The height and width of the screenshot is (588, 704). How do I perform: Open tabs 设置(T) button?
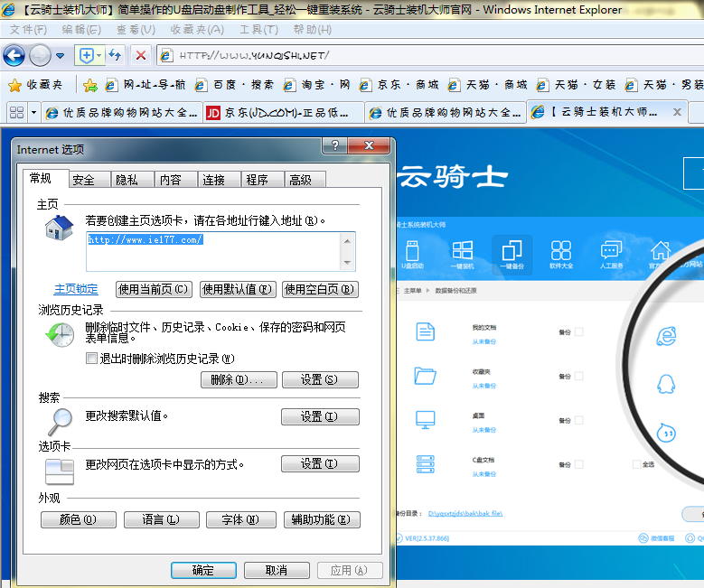(320, 463)
